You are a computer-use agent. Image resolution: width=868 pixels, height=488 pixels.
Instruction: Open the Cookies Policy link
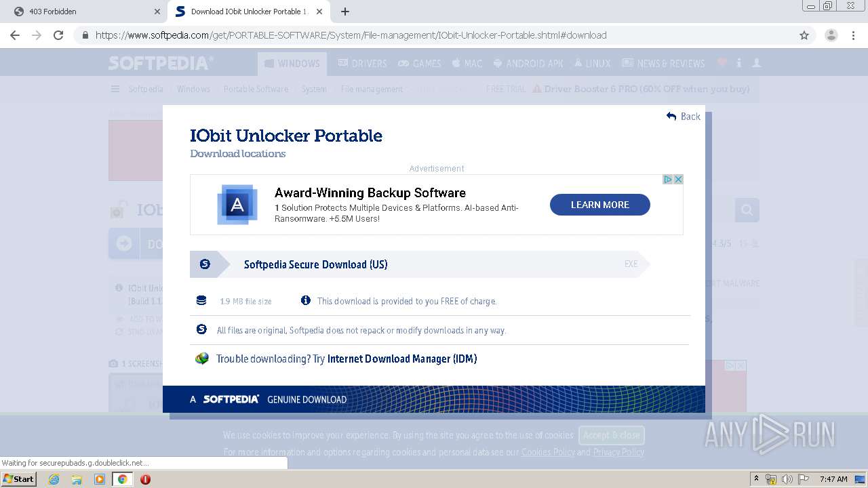coord(548,452)
